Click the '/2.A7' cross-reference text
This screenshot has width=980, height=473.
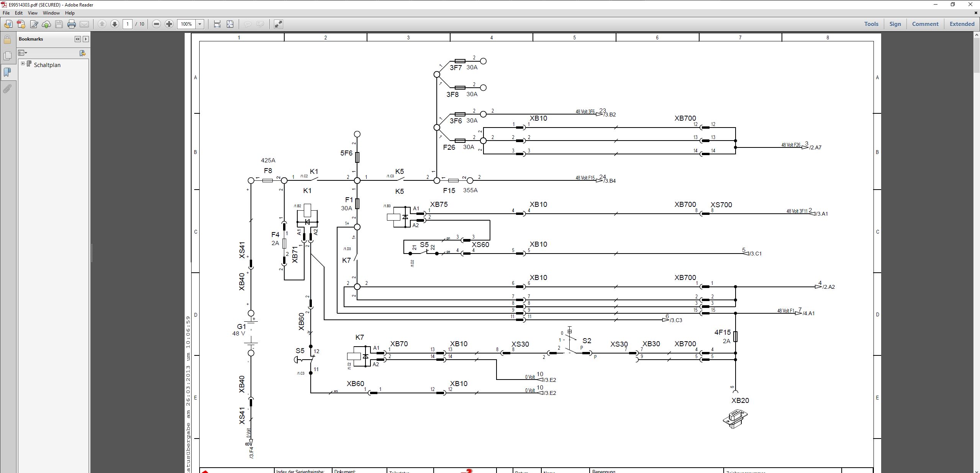coord(815,148)
